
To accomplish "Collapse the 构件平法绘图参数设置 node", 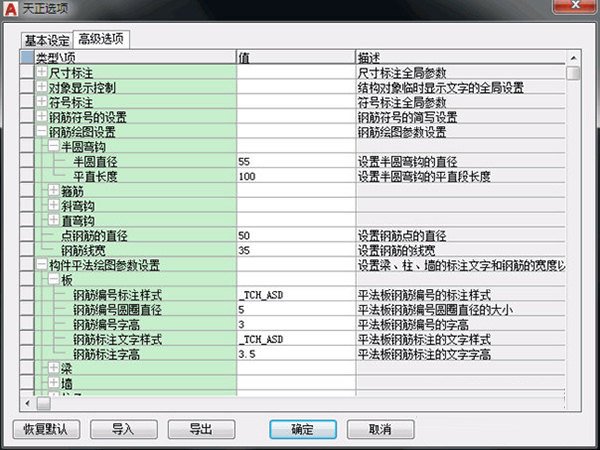I will 41,265.
